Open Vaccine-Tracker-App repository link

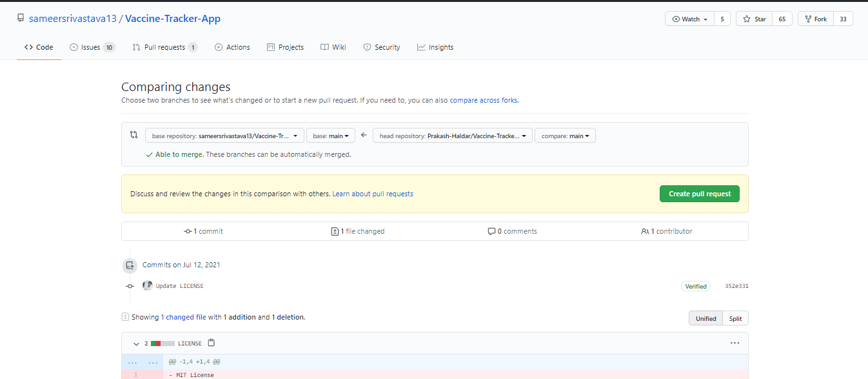point(173,19)
